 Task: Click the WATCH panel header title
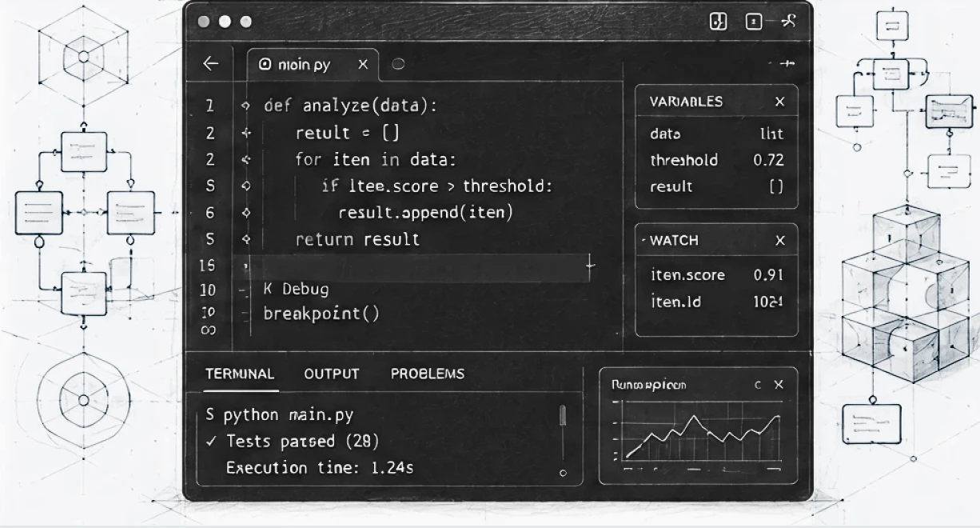point(674,241)
